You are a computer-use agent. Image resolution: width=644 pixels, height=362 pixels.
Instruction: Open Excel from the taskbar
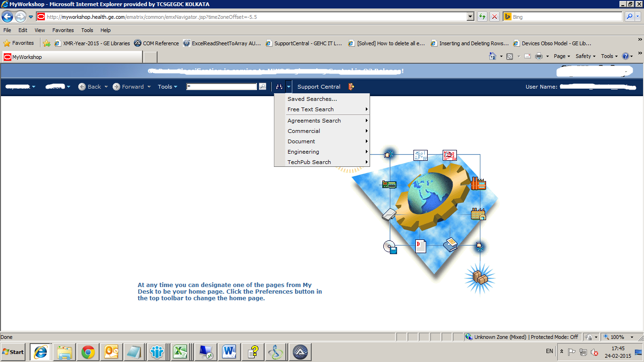point(179,352)
